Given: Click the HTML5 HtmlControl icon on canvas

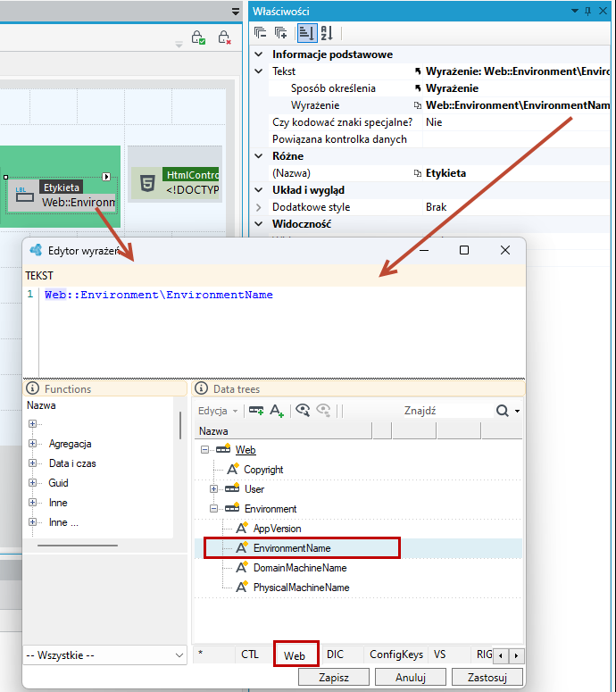Looking at the screenshot, I should click(x=147, y=183).
